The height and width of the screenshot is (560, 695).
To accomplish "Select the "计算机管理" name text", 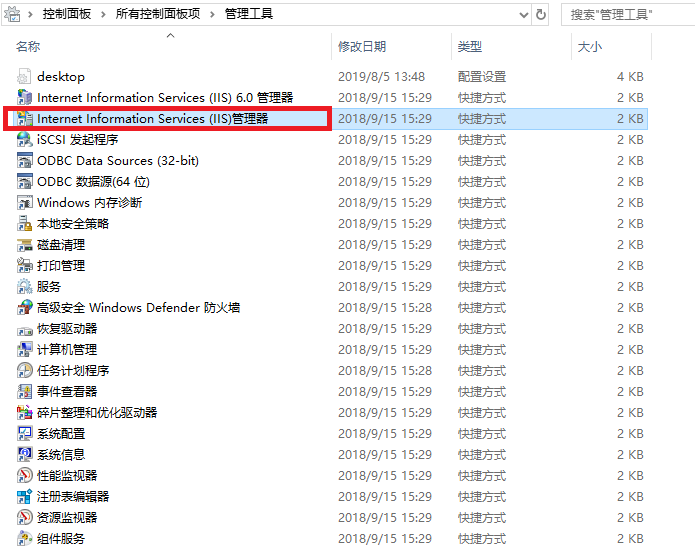I will click(x=67, y=349).
